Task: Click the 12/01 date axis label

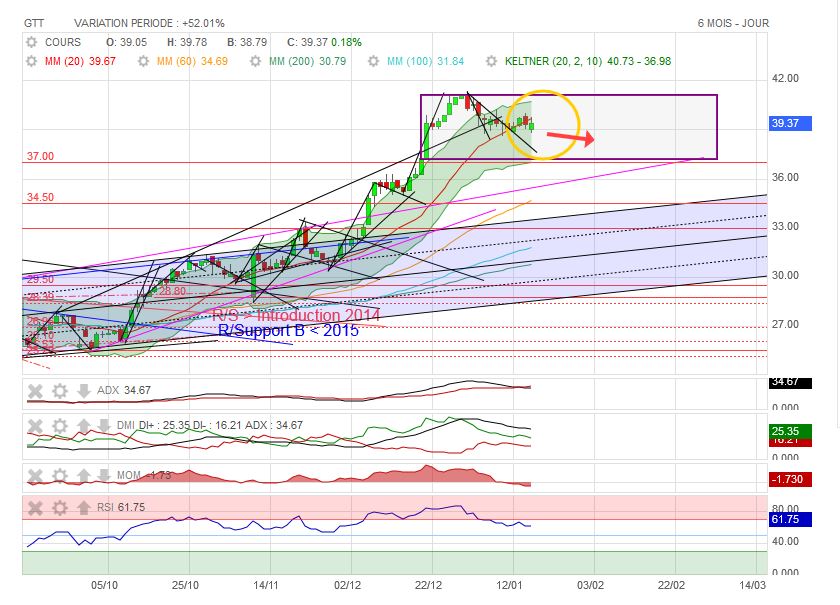Action: [x=509, y=585]
